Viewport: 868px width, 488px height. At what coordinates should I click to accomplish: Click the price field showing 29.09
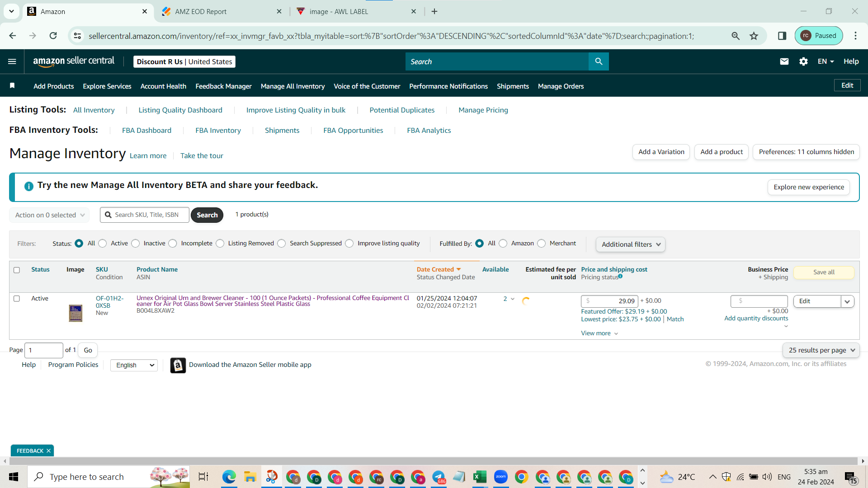tap(609, 301)
